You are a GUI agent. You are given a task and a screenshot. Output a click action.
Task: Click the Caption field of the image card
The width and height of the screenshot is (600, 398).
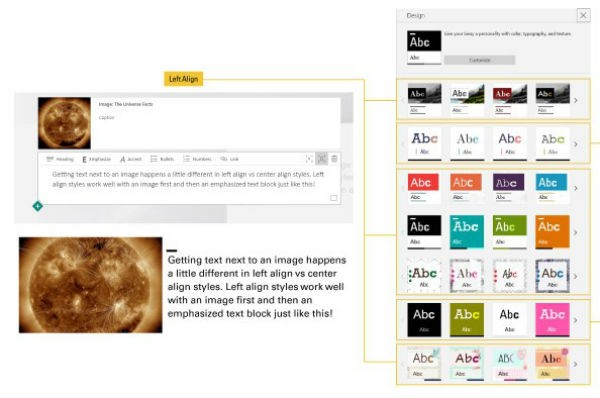coord(107,117)
